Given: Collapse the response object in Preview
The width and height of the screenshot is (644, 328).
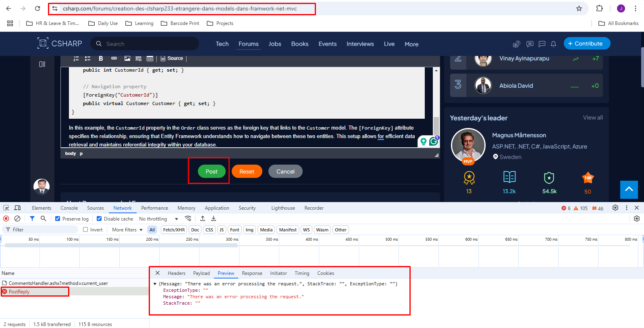Looking at the screenshot, I should tap(155, 284).
